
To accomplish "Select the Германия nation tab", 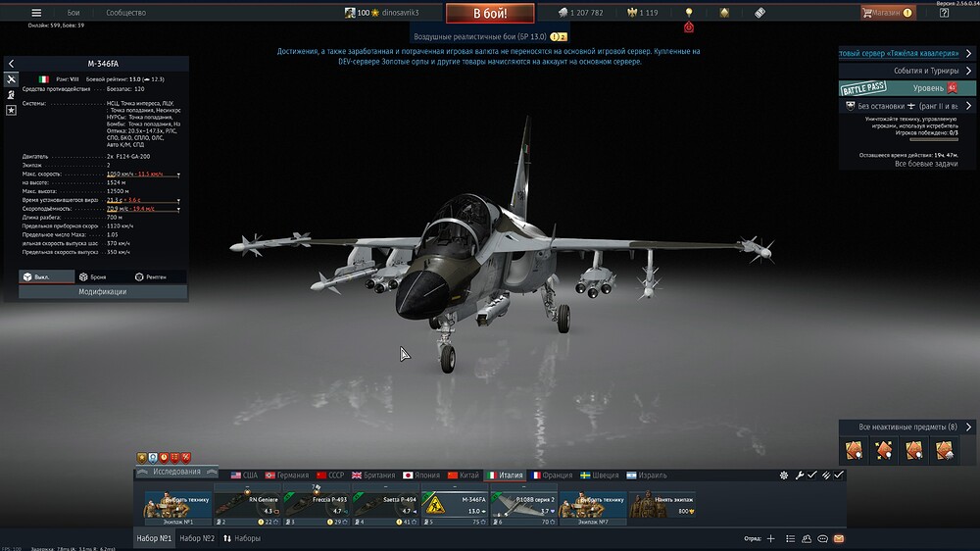I will (287, 476).
